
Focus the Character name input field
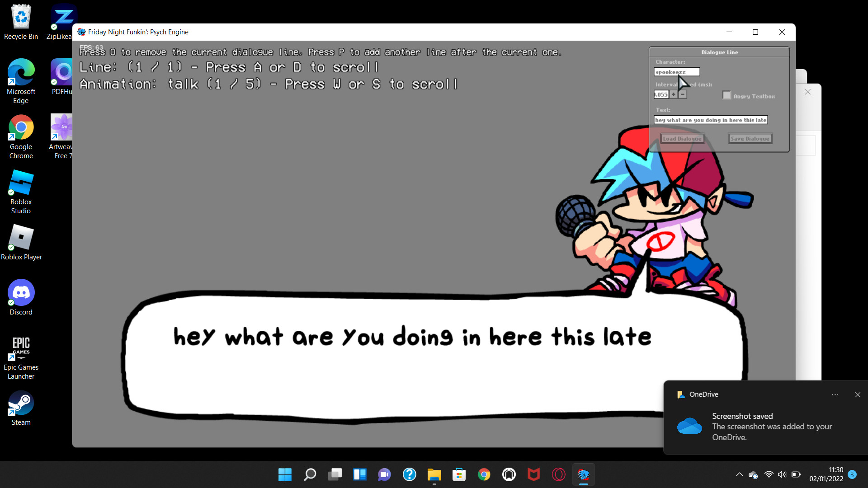(676, 72)
